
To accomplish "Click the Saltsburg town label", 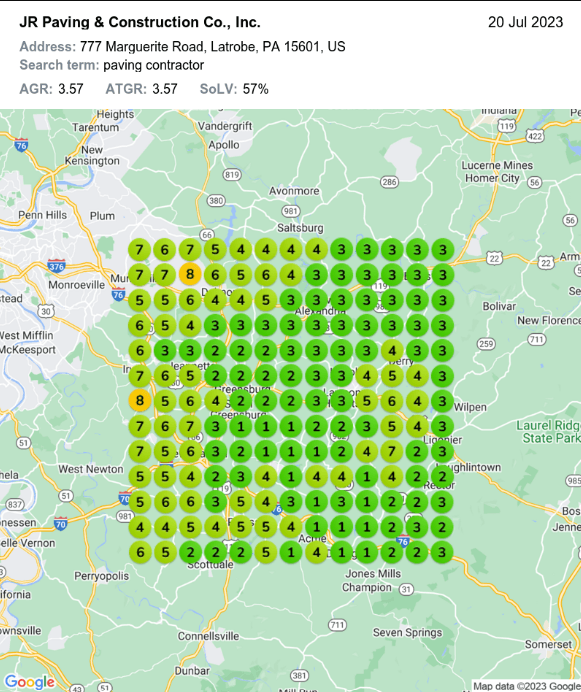I will (300, 228).
